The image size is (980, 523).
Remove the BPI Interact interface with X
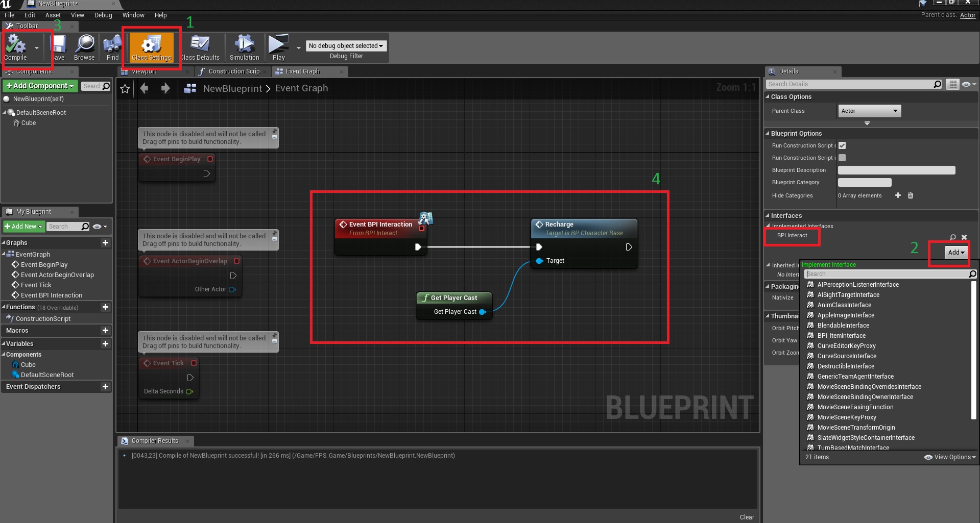[964, 237]
